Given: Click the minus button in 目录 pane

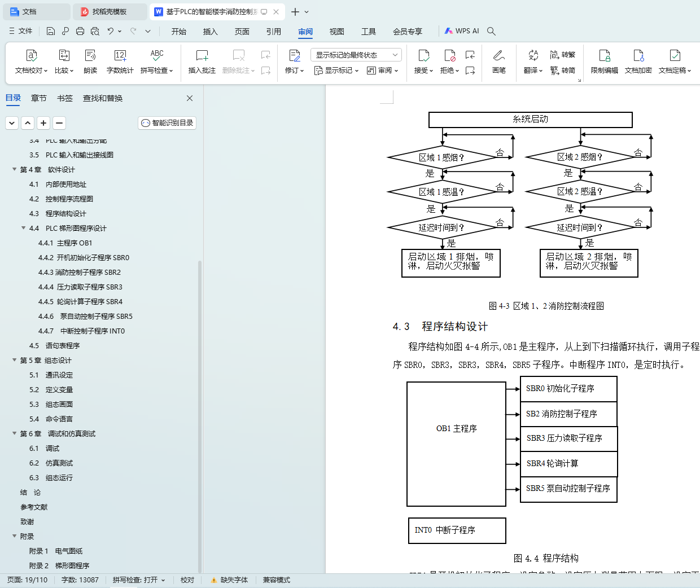Looking at the screenshot, I should (59, 123).
